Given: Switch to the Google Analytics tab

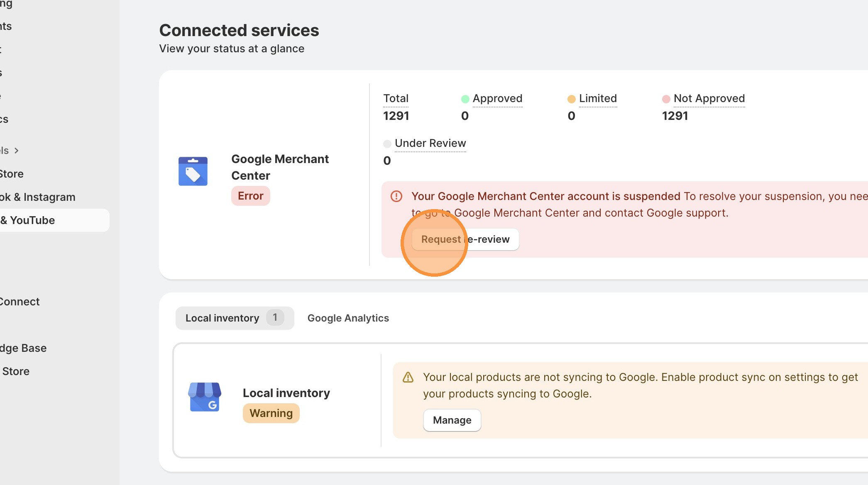Looking at the screenshot, I should [348, 318].
